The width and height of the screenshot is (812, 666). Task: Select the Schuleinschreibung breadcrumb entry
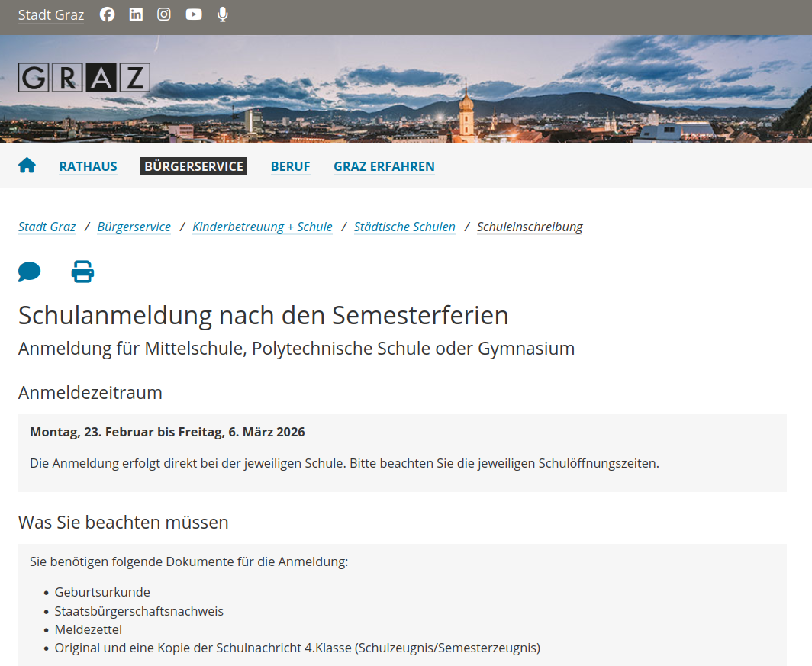[x=529, y=227]
